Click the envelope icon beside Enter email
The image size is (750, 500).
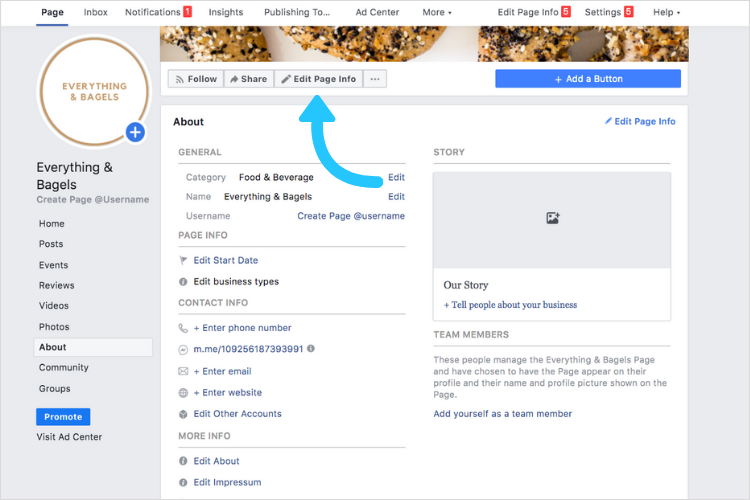click(183, 371)
